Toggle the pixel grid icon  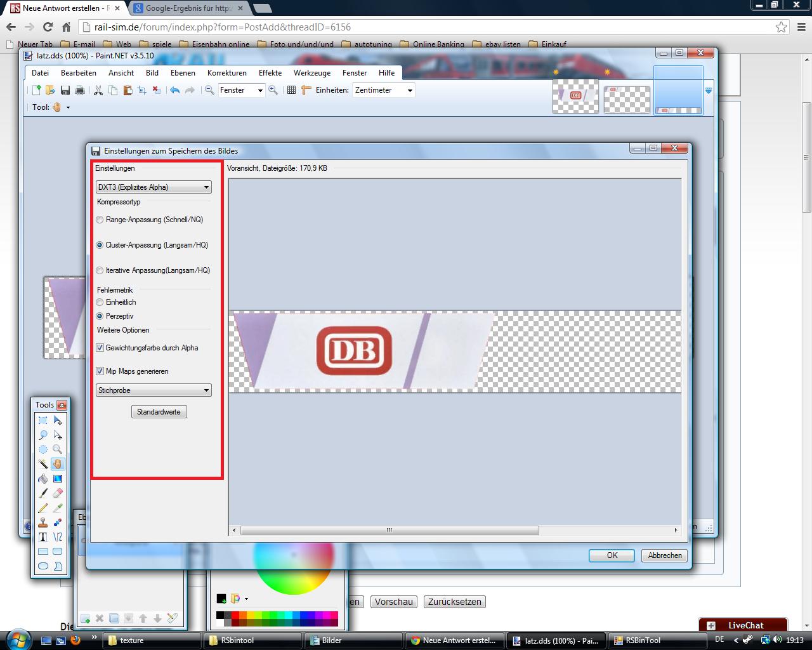point(291,91)
